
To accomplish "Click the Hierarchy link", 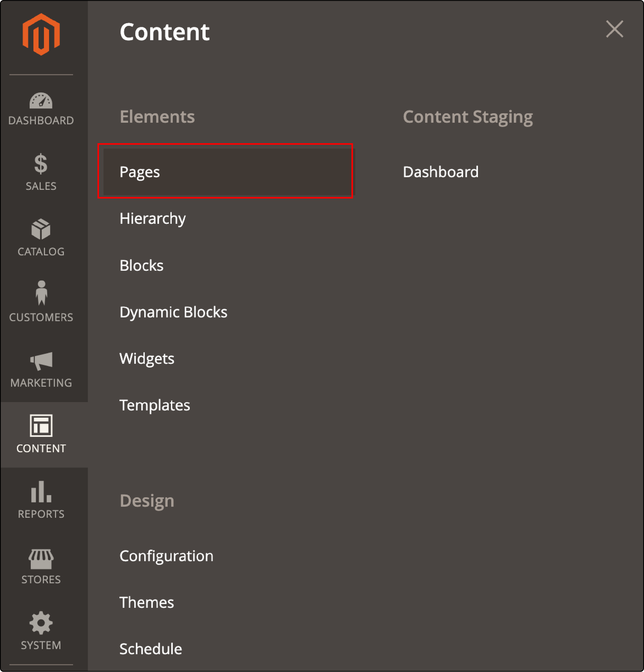I will [x=152, y=218].
